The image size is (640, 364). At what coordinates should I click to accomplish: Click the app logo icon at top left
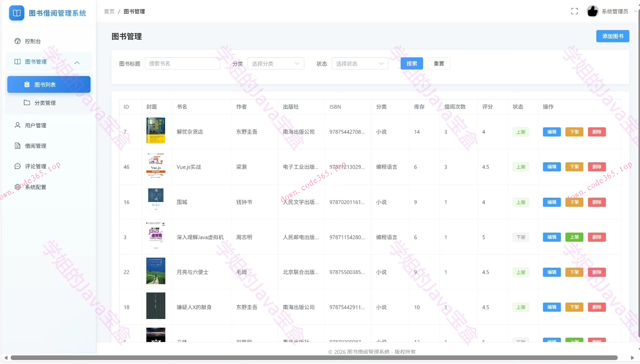[16, 13]
